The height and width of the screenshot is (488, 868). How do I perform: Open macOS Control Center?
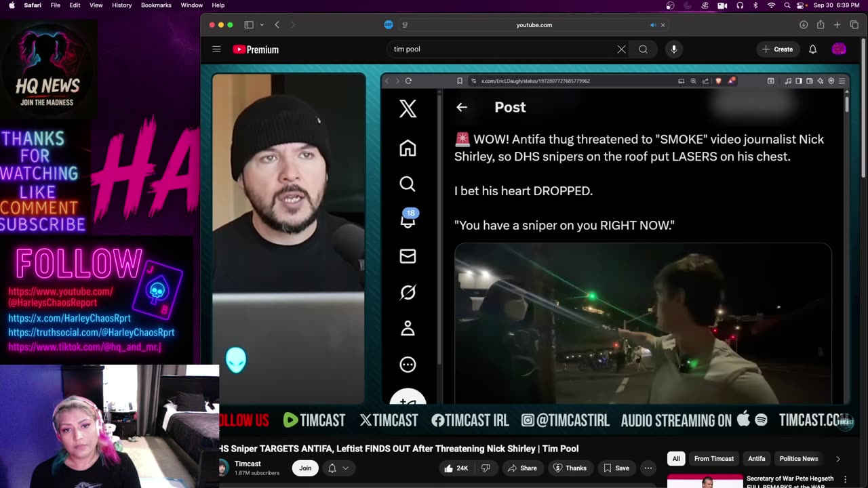(802, 5)
